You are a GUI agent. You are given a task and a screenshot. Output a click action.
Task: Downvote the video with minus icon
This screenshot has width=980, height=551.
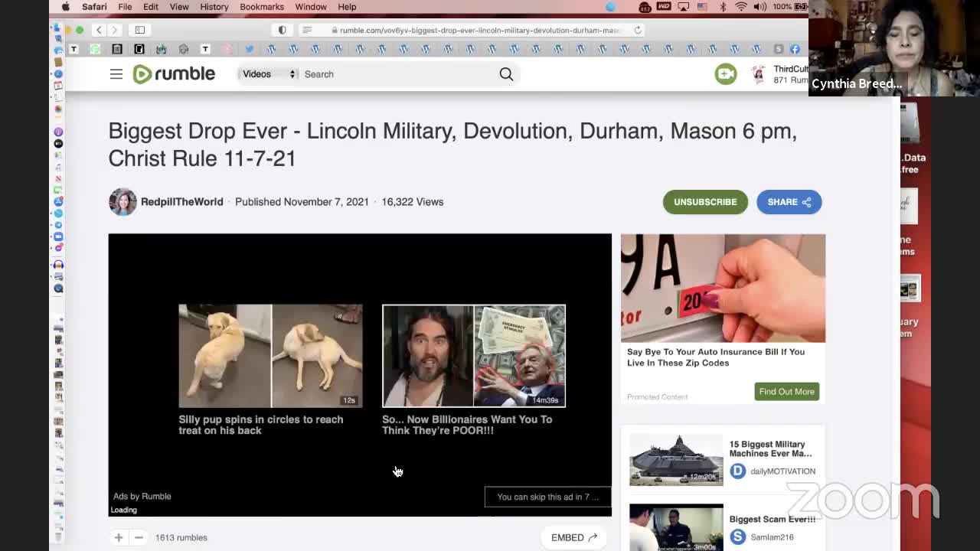(x=139, y=537)
